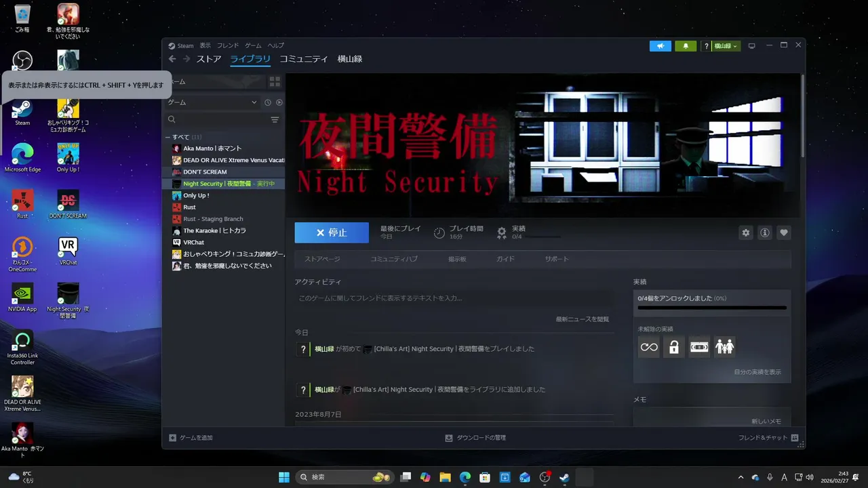Click the infinity locked achievement icon

(x=649, y=347)
